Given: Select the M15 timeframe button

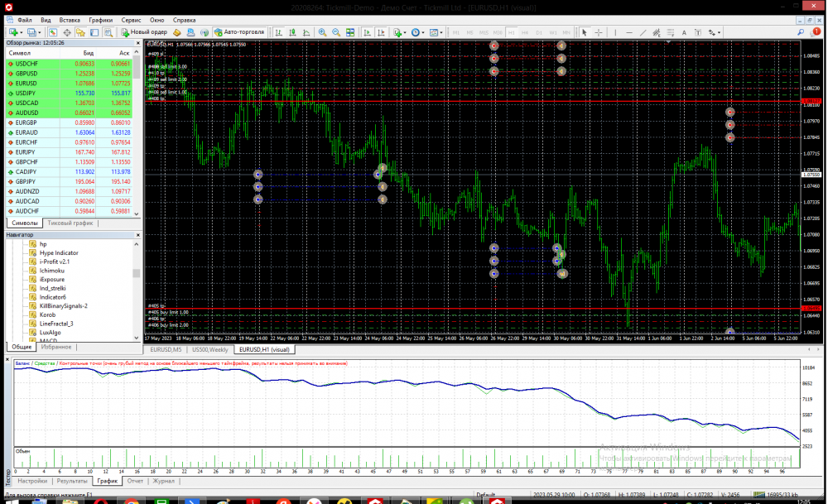Looking at the screenshot, I should (484, 32).
